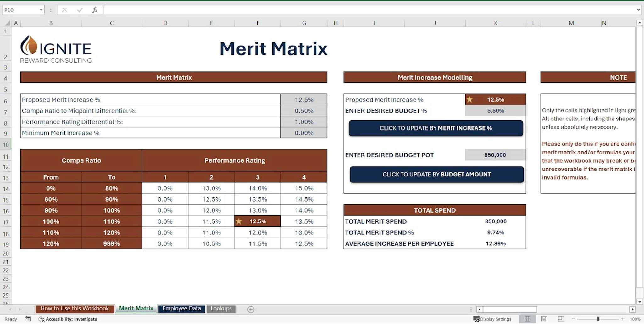Zoom in using the plus icon
This screenshot has height=324, width=644.
pos(623,319)
